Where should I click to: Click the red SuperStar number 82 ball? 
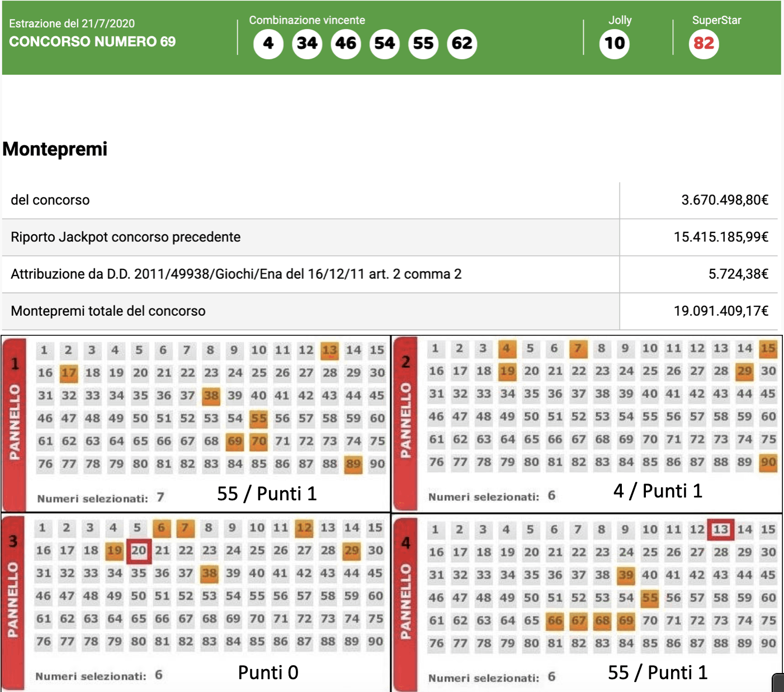(x=703, y=44)
